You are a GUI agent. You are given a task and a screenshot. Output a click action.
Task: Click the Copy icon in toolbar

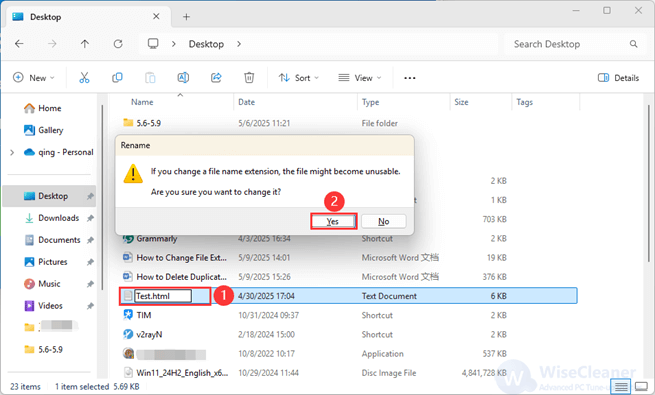(117, 78)
